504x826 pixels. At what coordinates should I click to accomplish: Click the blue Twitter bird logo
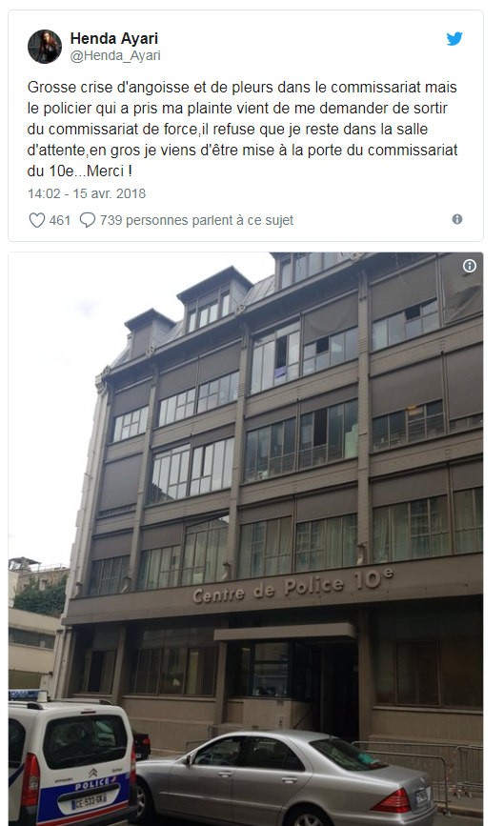(x=454, y=39)
